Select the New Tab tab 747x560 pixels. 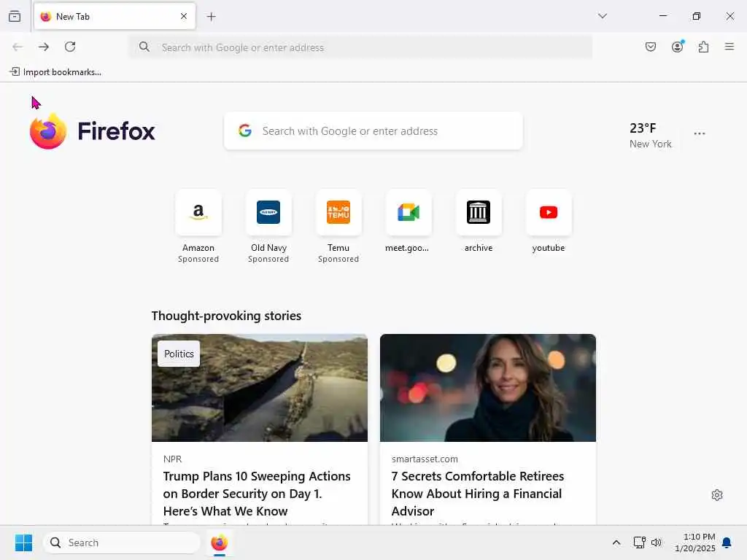pos(115,16)
